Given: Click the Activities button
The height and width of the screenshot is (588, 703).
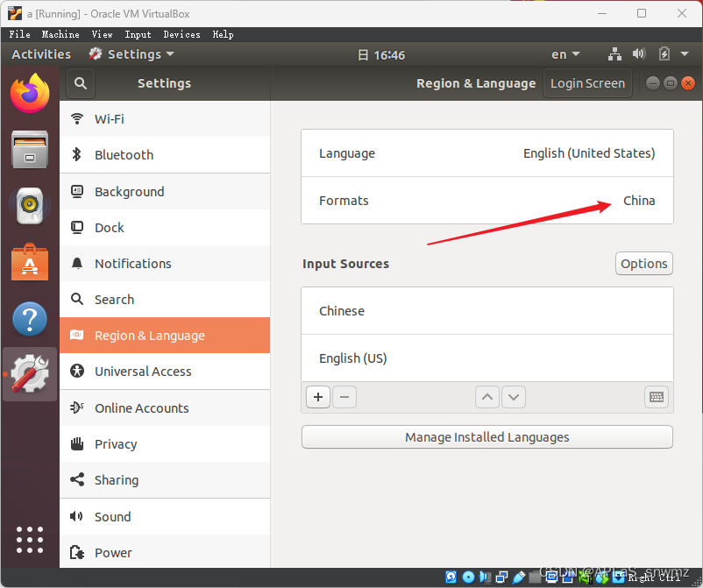Looking at the screenshot, I should [x=41, y=54].
